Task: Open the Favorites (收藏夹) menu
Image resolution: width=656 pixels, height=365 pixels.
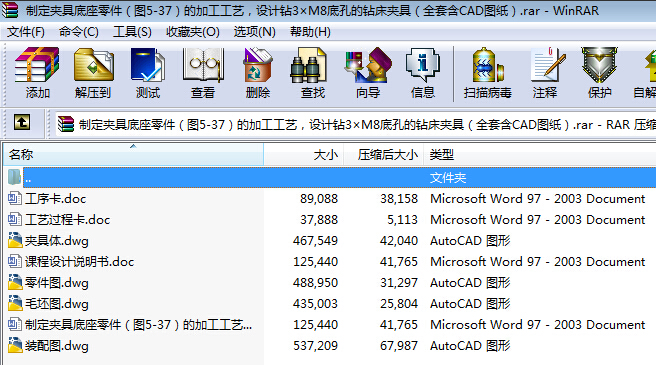Action: pos(192,32)
